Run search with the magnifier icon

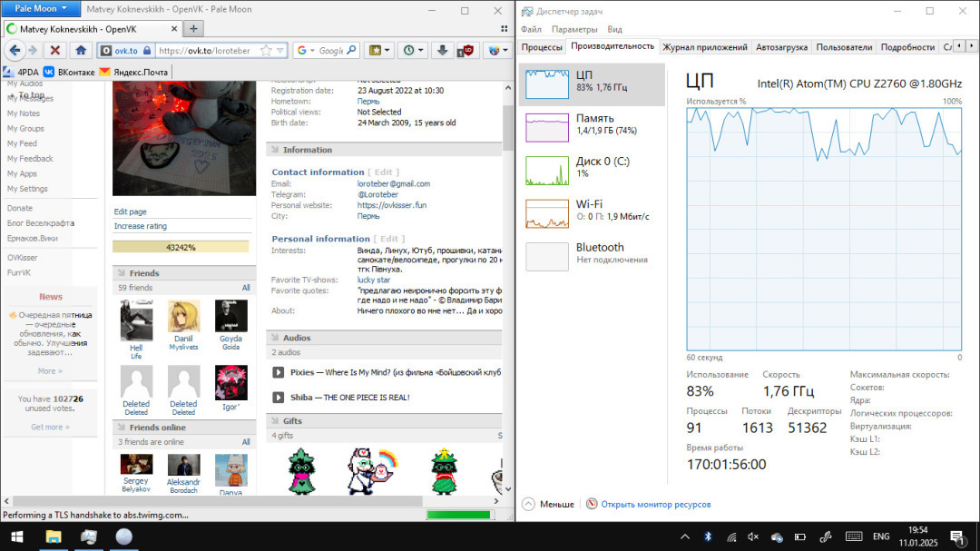pyautogui.click(x=352, y=51)
